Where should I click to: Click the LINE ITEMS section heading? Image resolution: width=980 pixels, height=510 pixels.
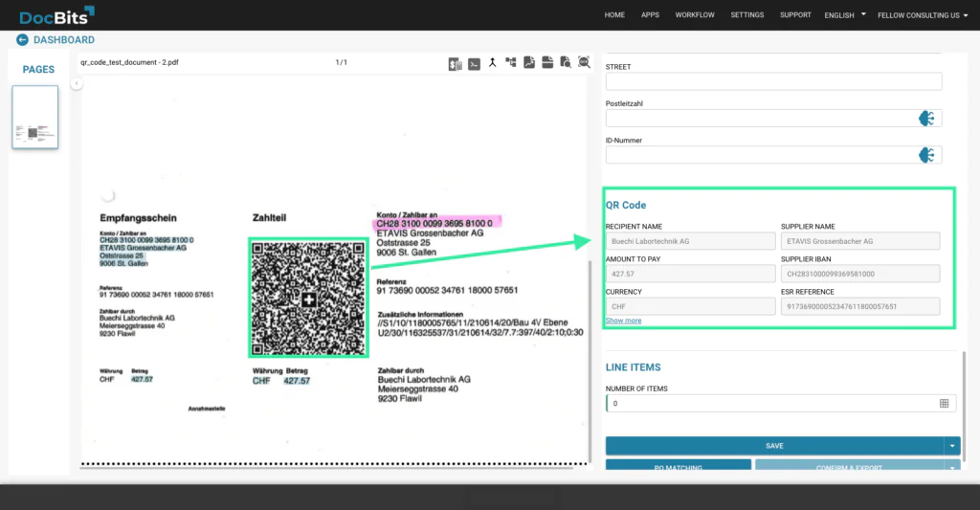pos(634,367)
